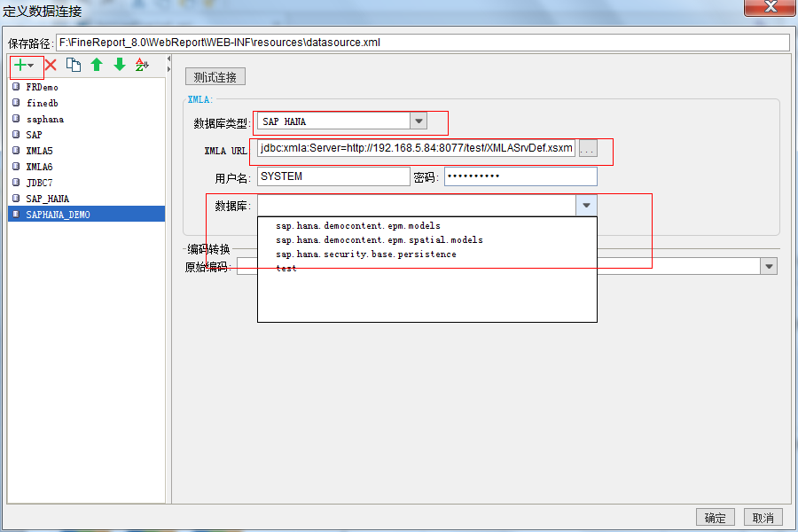This screenshot has height=532, width=798.
Task: Click the 确定 confirm button
Action: 715,517
